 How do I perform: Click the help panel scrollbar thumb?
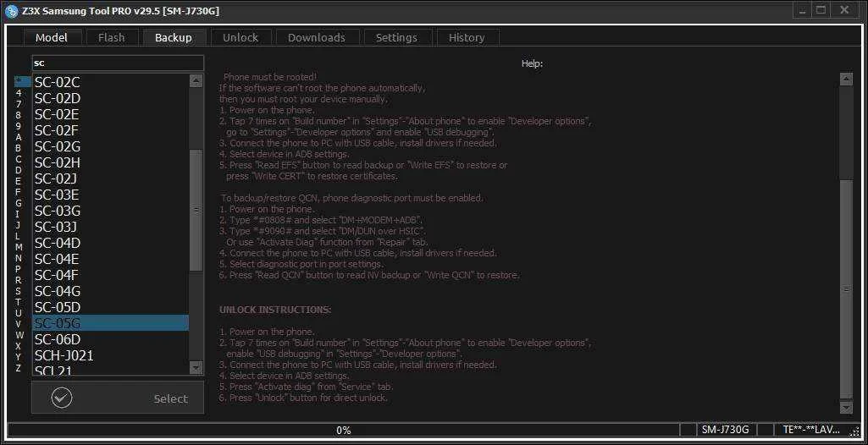[x=846, y=288]
